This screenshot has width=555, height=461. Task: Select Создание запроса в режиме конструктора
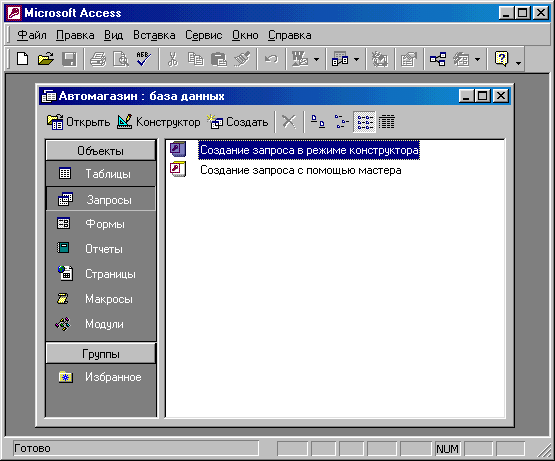click(x=309, y=150)
